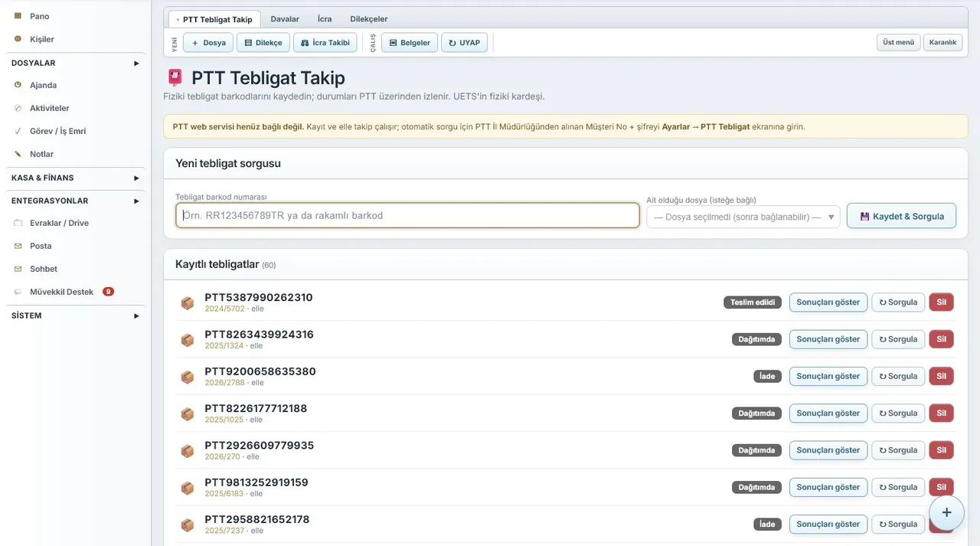Click the Kayıtlı tebligatlar heading

point(217,264)
